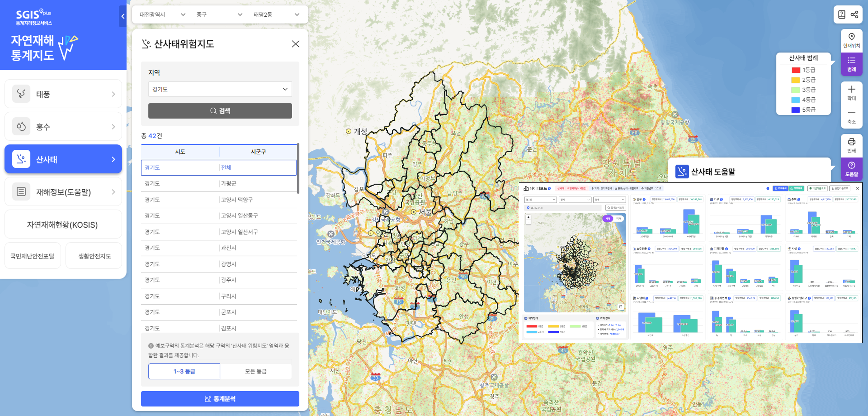Viewport: 868px width, 416px height.
Task: Open the 태풍 typhoon menu
Action: coord(63,94)
